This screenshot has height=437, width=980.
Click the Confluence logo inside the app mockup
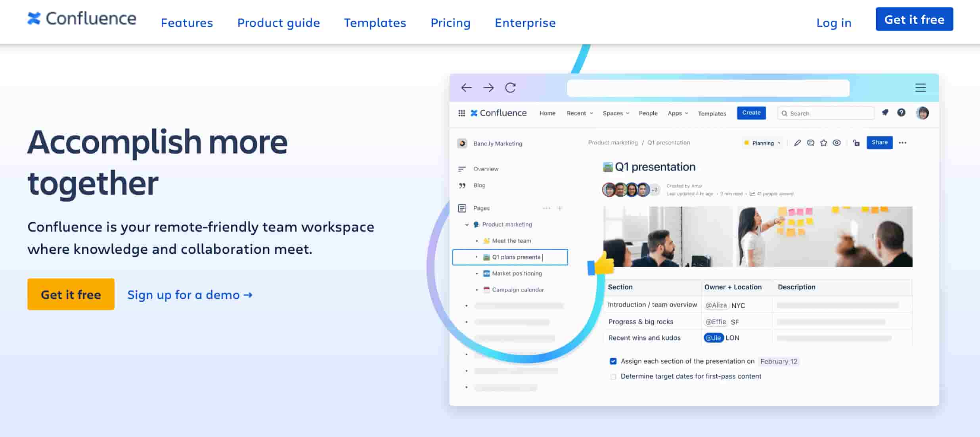pyautogui.click(x=498, y=113)
